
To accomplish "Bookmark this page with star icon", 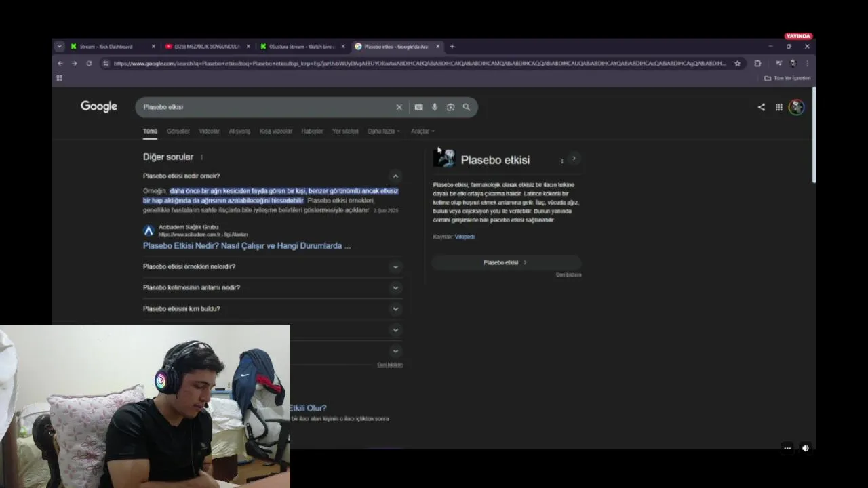I will pyautogui.click(x=738, y=63).
